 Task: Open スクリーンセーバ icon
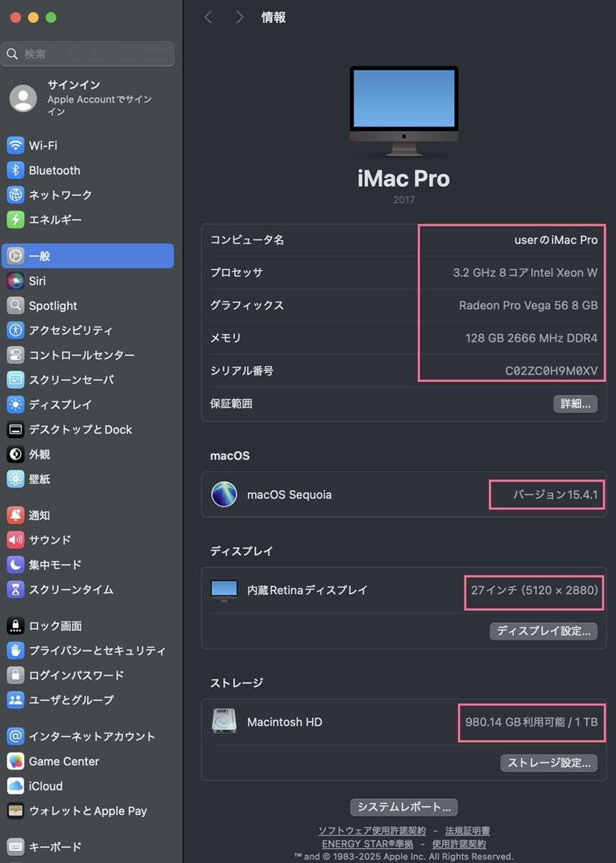[16, 380]
